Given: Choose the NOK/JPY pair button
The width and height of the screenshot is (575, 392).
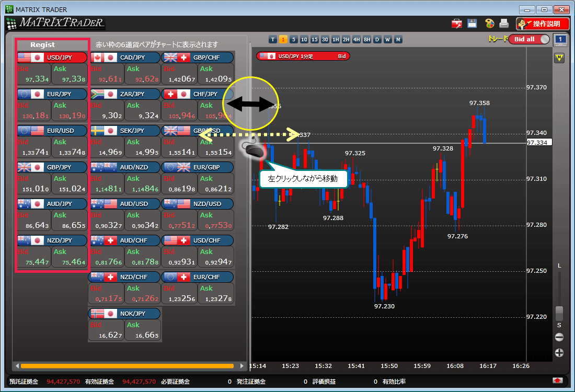Looking at the screenshot, I should (125, 314).
